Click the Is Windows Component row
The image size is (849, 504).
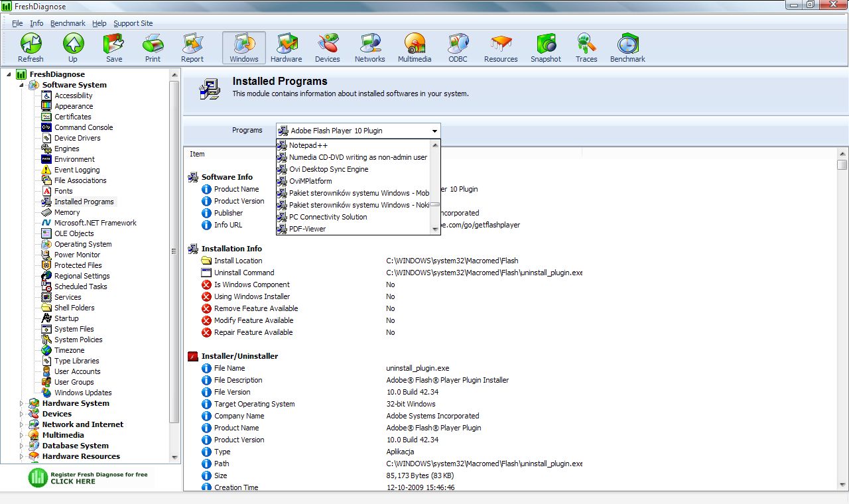tap(298, 284)
